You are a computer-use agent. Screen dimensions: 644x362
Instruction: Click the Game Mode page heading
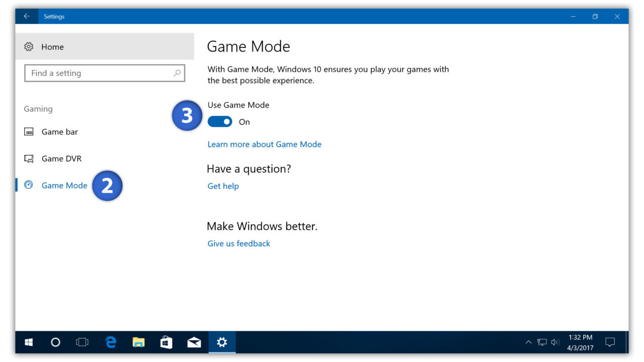[x=249, y=46]
